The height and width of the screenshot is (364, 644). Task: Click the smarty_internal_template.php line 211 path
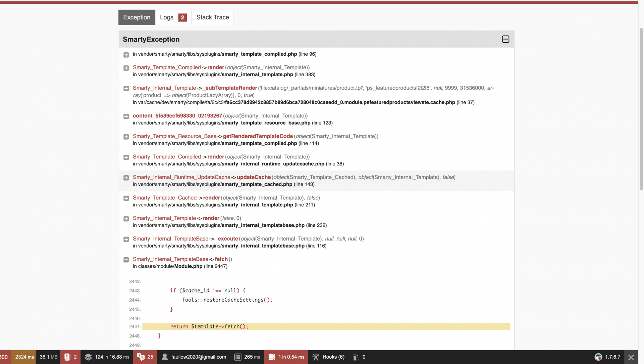click(x=216, y=205)
